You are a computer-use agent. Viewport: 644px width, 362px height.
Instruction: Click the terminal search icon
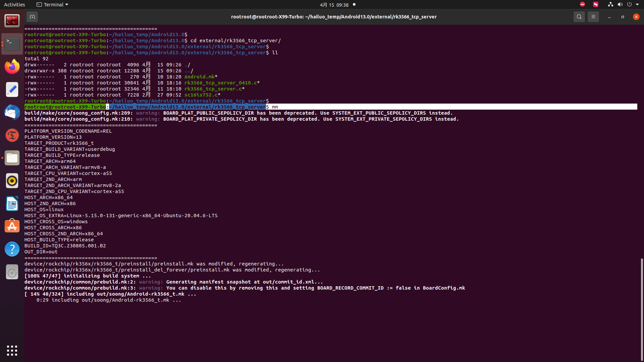[579, 17]
